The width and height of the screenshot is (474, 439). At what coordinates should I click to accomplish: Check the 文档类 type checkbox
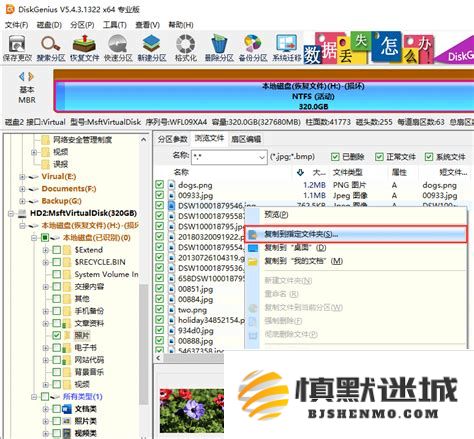click(57, 409)
